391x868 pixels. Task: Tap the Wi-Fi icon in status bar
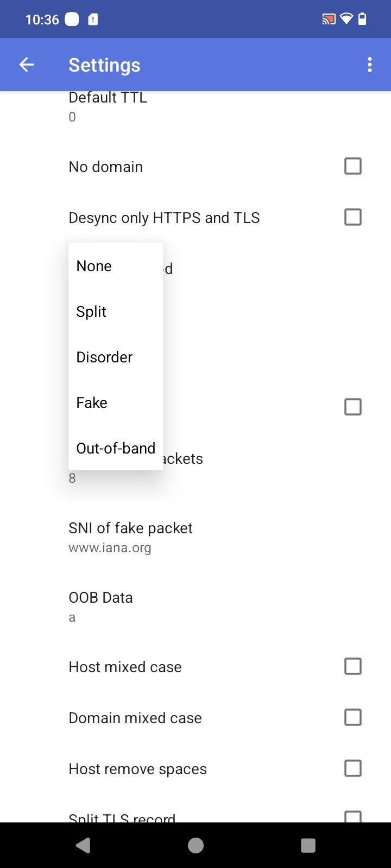(x=346, y=20)
